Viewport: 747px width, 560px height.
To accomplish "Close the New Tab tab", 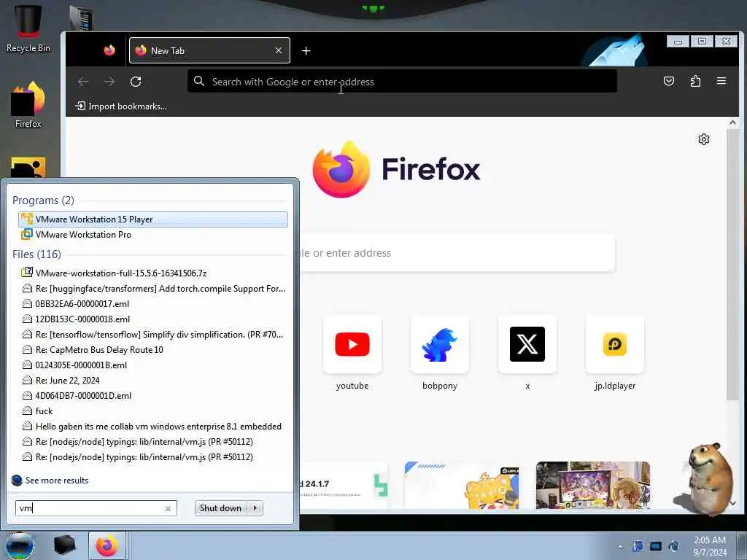I will (279, 50).
